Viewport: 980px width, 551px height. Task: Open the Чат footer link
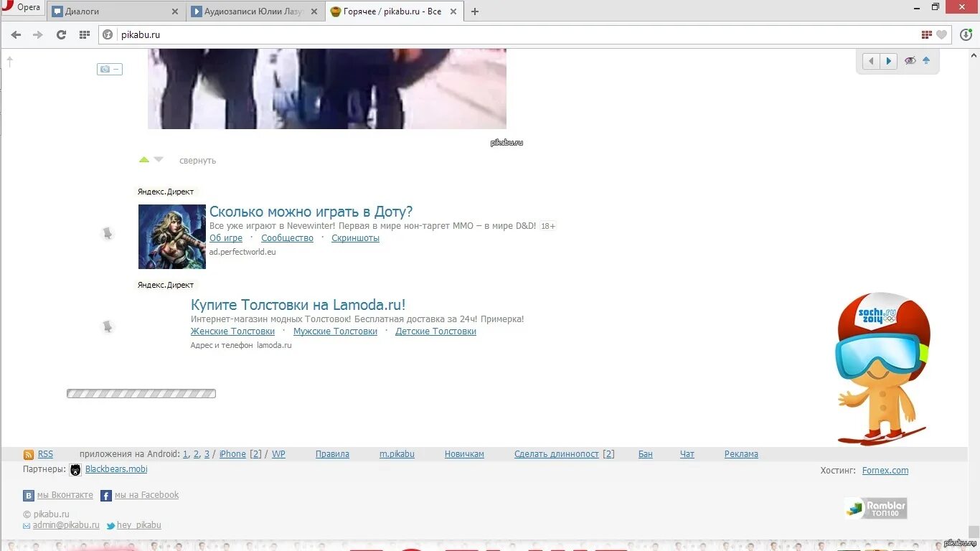(x=687, y=454)
